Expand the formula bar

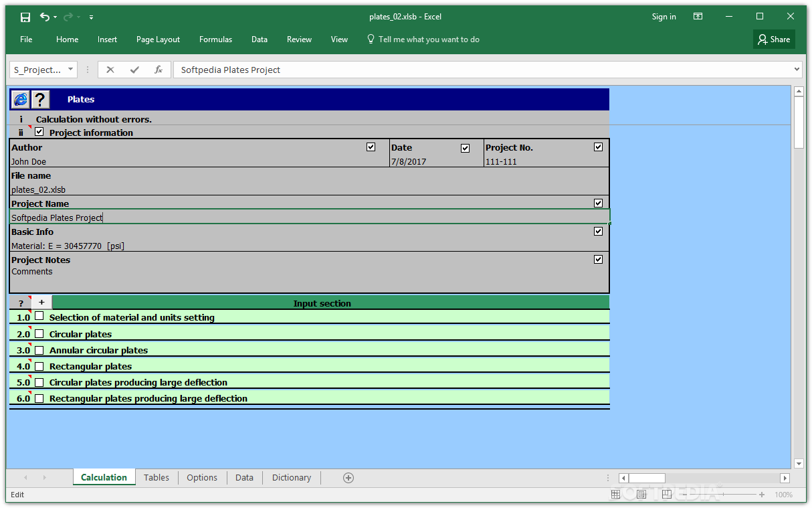[797, 70]
